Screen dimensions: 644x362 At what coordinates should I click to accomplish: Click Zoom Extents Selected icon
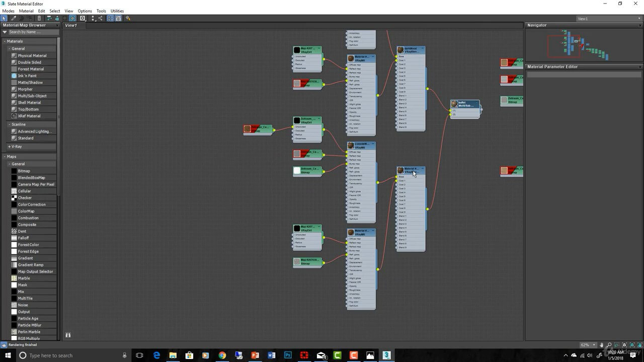click(632, 345)
